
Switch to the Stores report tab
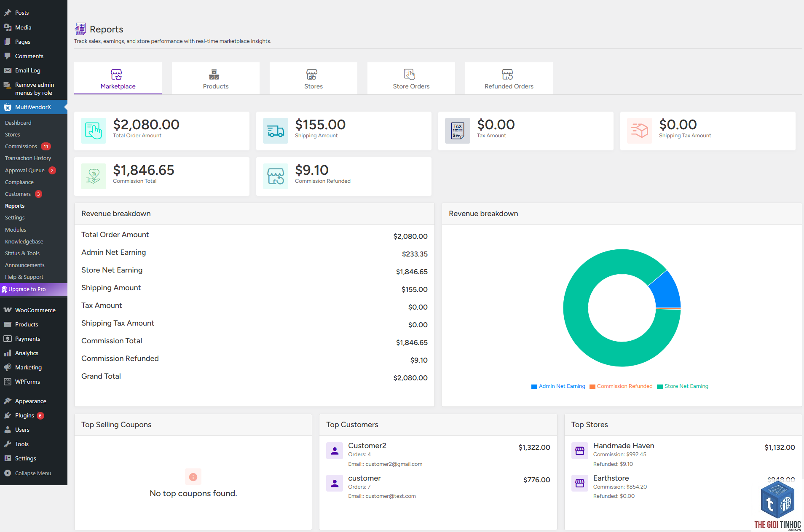[314, 78]
